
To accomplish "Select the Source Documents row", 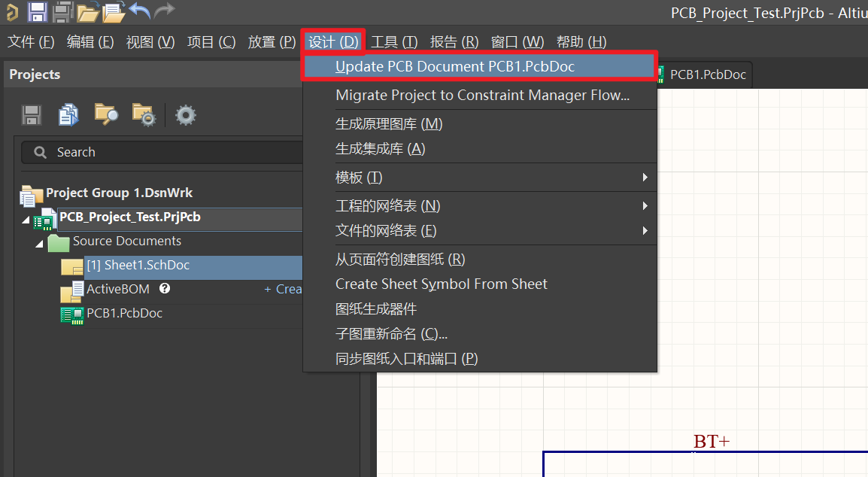I will [127, 241].
